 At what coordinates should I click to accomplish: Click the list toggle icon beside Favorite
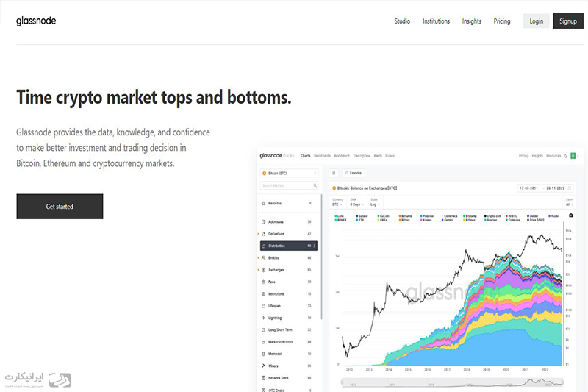tap(334, 173)
